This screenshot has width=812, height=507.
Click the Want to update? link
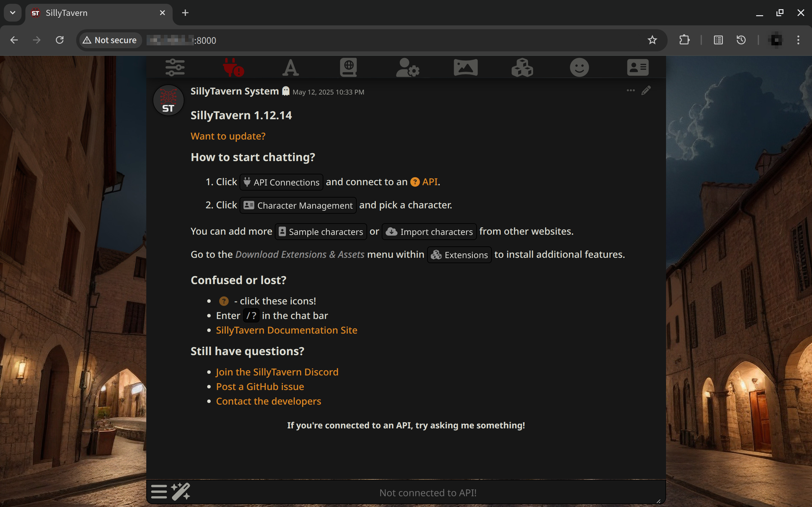click(x=228, y=136)
